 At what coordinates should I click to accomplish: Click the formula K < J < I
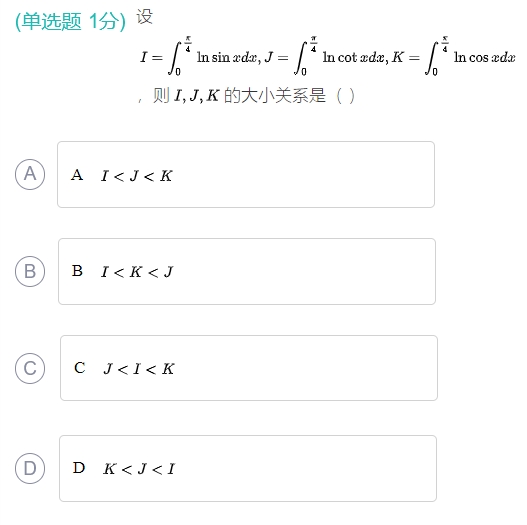[139, 469]
